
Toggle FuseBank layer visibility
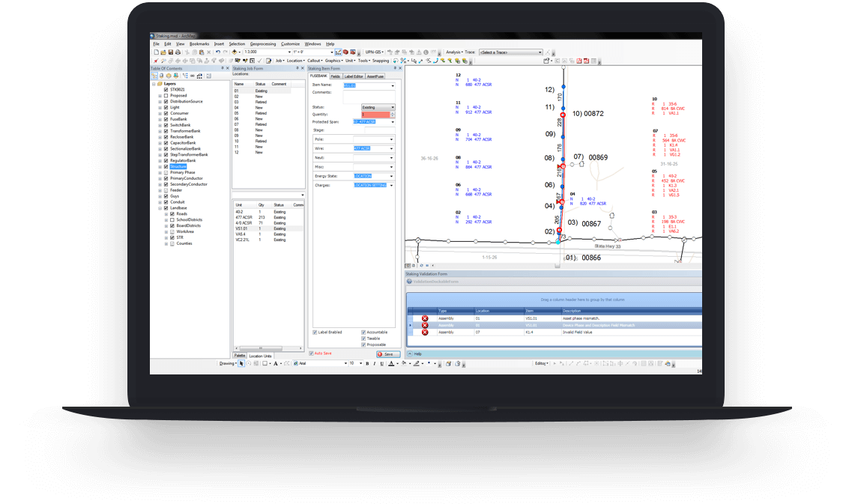point(166,119)
